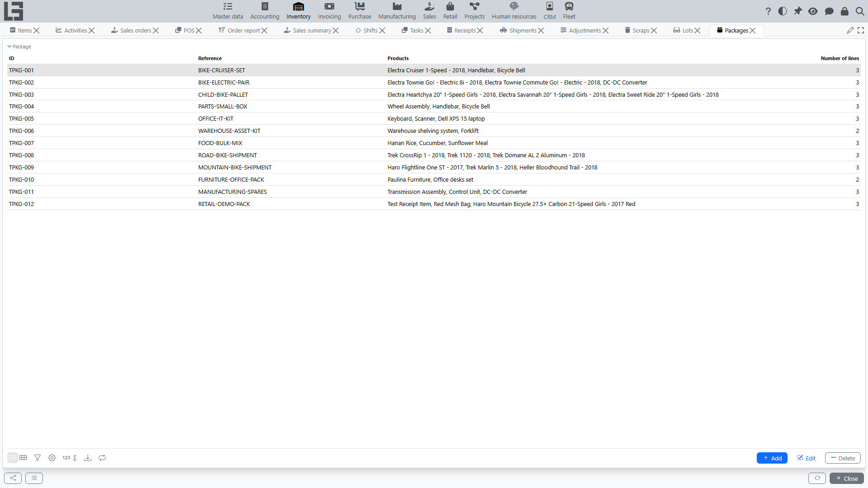Click the Edit button
868x488 pixels.
pyautogui.click(x=807, y=458)
